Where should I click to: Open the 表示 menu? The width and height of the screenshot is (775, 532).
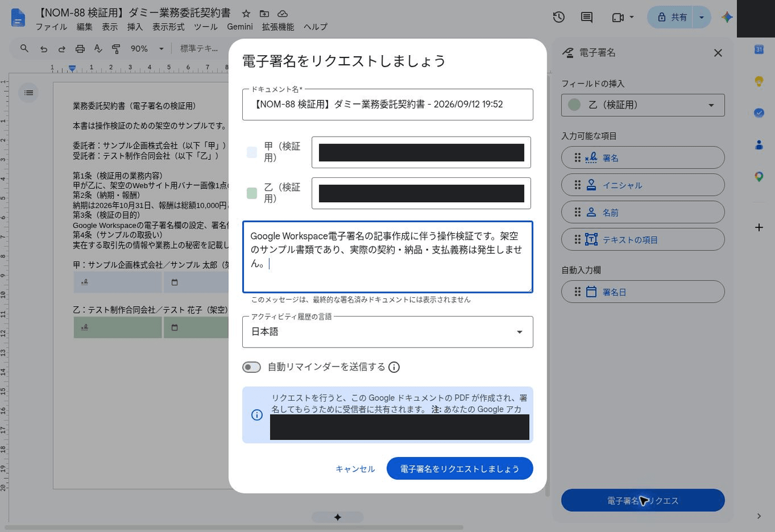point(110,27)
